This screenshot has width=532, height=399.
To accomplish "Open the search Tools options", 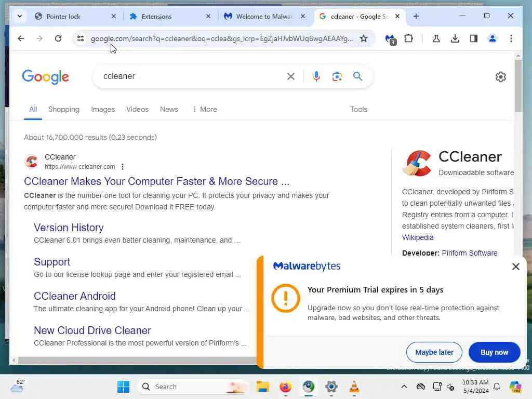I will pos(358,109).
